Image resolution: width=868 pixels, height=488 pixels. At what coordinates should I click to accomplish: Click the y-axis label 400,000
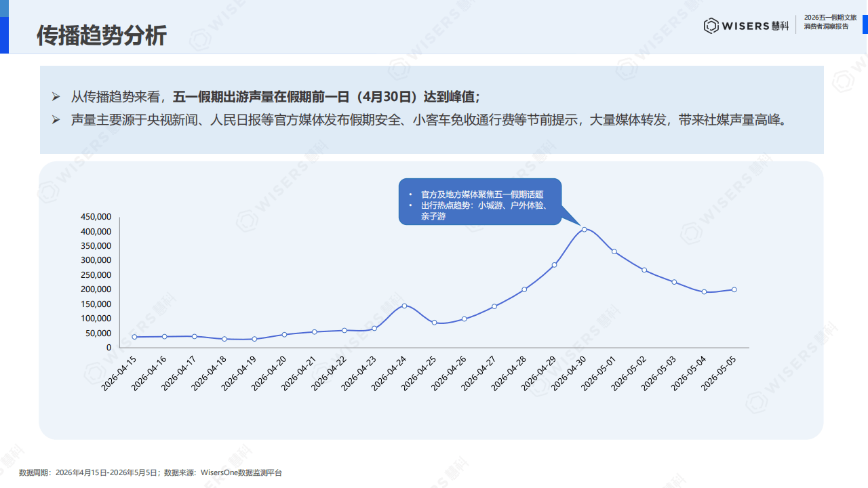click(x=96, y=231)
